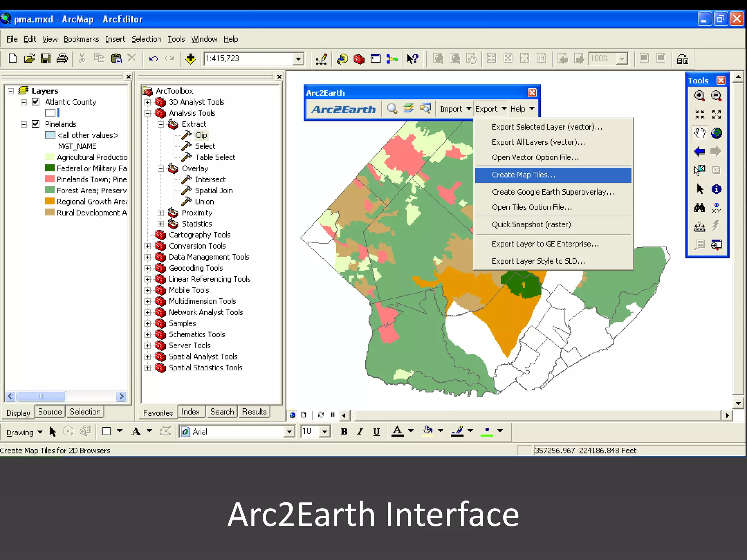Click the Save disk icon
747x560 pixels.
[x=46, y=58]
